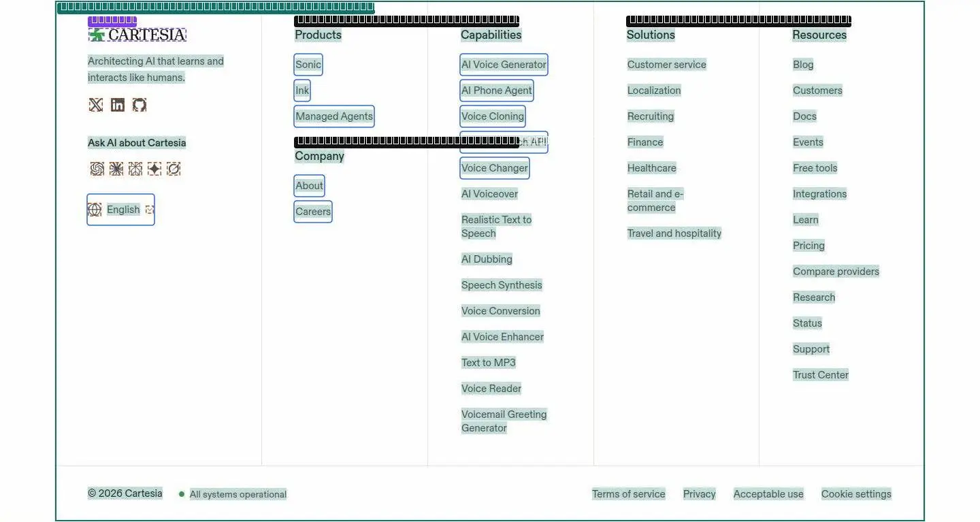The image size is (980, 522).
Task: Open Terms of service in footer
Action: coord(629,494)
